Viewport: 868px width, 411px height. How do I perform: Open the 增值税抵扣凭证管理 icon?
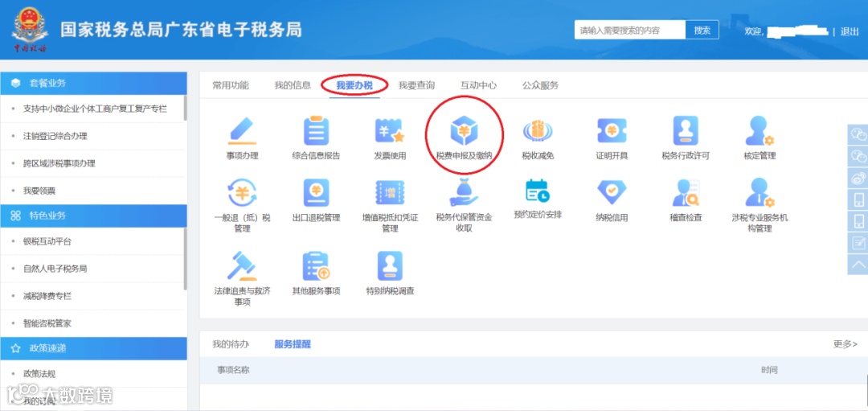390,193
